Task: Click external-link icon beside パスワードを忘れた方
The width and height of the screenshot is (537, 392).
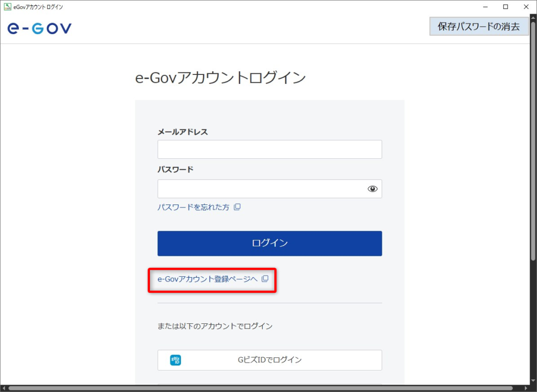Action: (237, 207)
